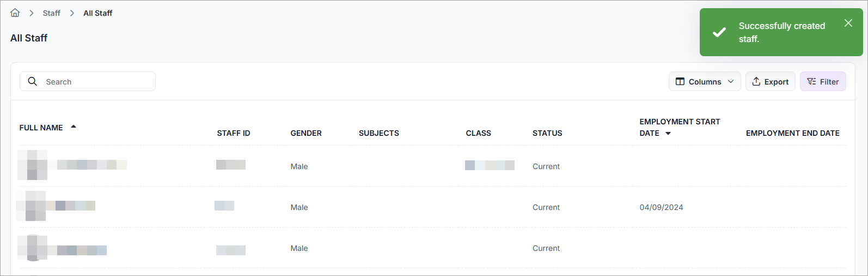Click the Export button label
The image size is (868, 276).
pyautogui.click(x=776, y=82)
